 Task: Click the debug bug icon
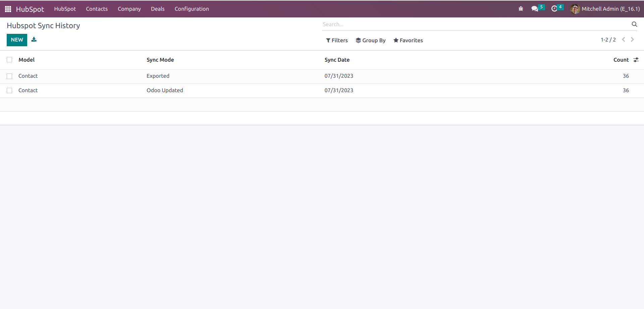coord(521,9)
